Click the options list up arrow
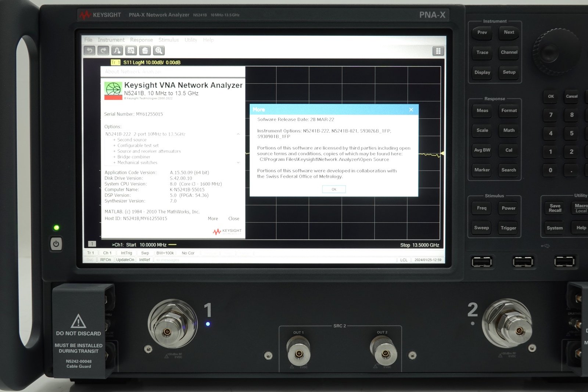This screenshot has width=588, height=392. click(x=238, y=134)
